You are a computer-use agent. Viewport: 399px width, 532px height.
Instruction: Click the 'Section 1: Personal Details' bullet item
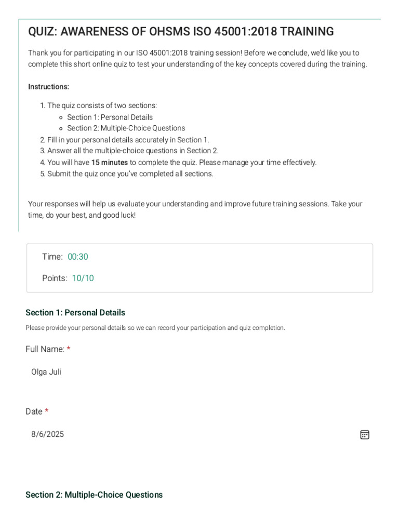pos(110,117)
